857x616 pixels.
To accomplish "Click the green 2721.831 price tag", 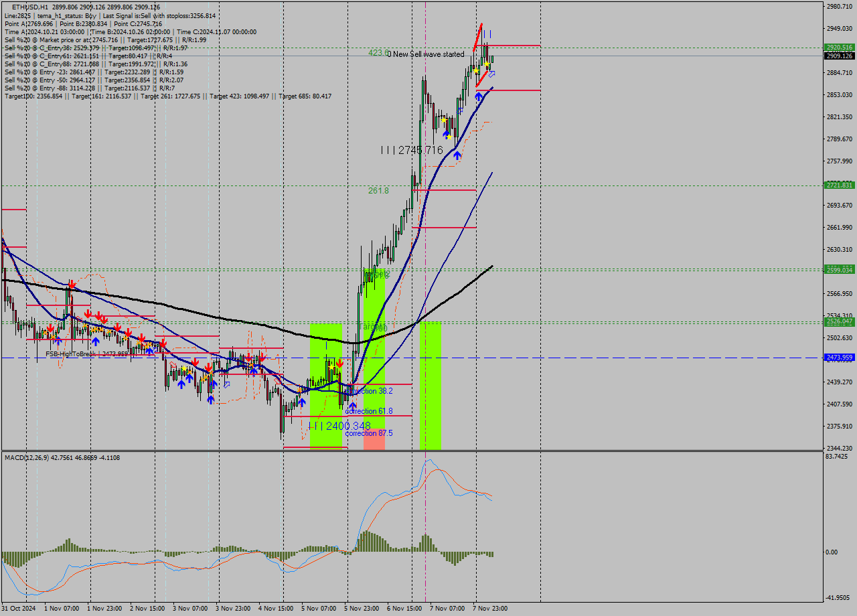I will (x=839, y=185).
